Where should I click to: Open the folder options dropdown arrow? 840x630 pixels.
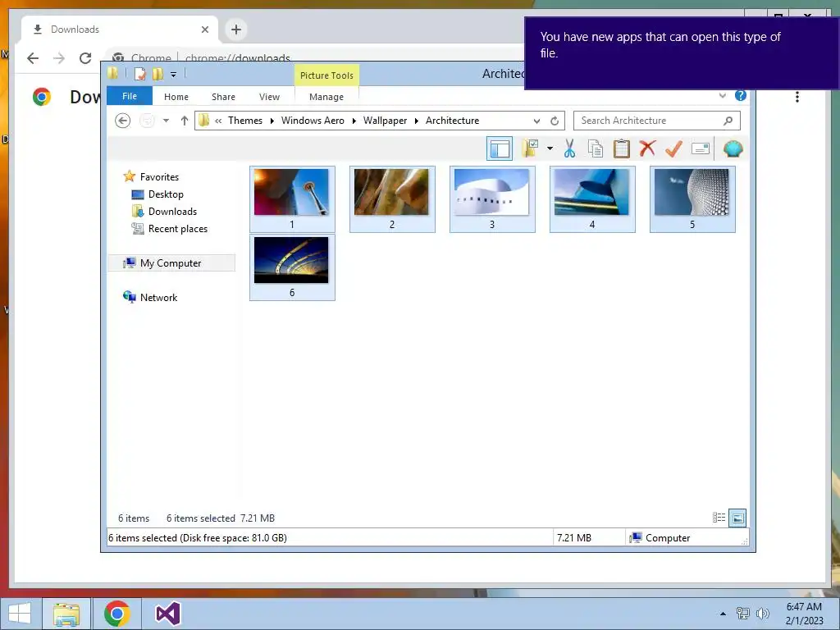tap(550, 148)
